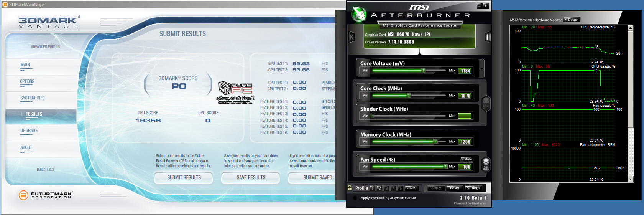
Task: Click the Memory Clock slider handle
Action: (435, 141)
